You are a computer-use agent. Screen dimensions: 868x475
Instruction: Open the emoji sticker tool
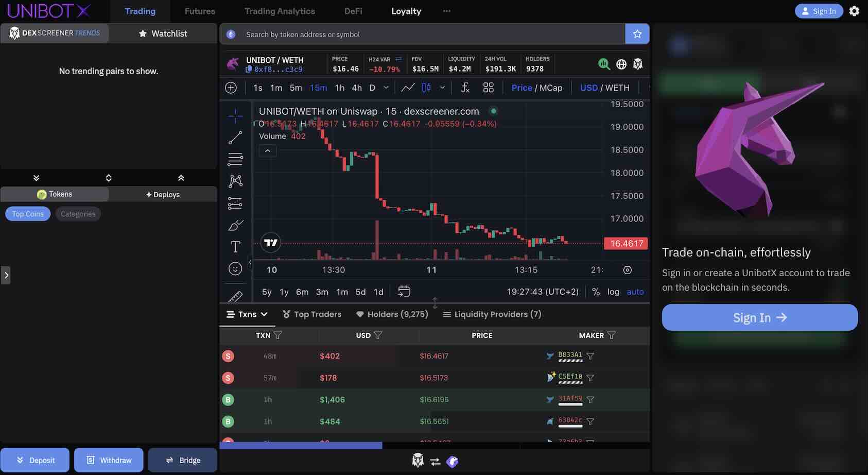(235, 268)
